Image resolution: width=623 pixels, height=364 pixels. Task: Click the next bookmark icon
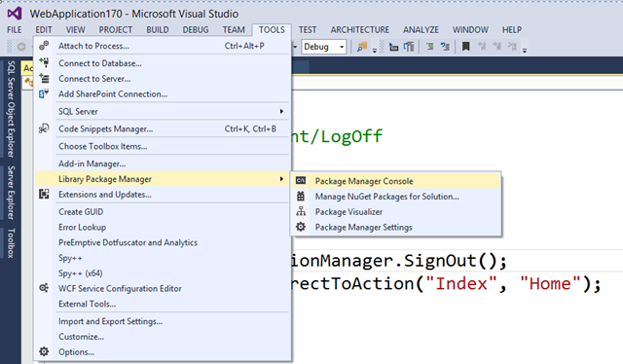497,47
